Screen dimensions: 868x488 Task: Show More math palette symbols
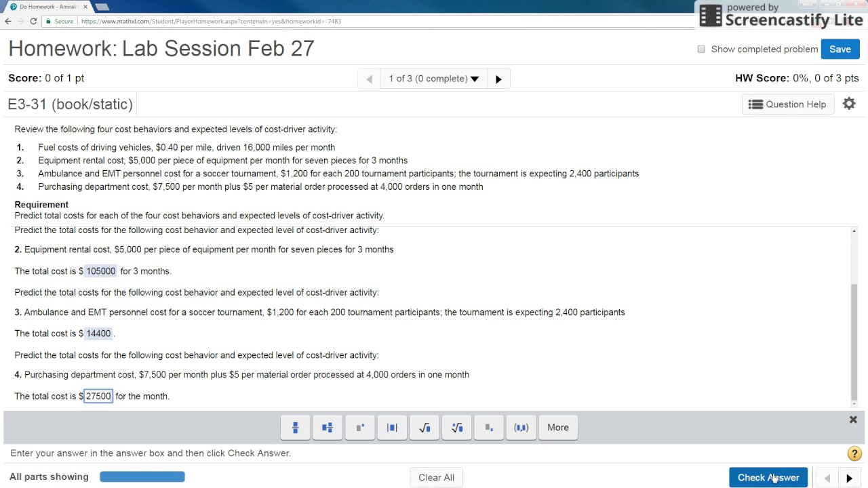(x=558, y=428)
